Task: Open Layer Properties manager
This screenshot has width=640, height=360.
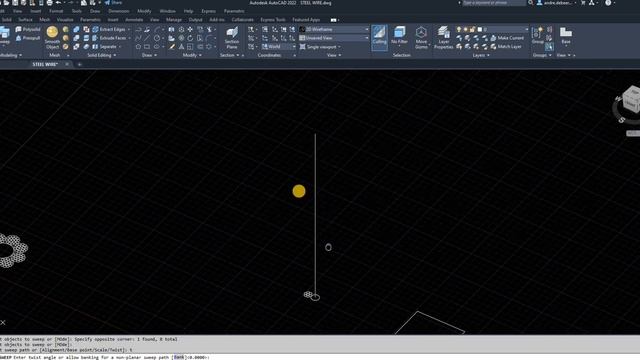Action: pos(443,37)
